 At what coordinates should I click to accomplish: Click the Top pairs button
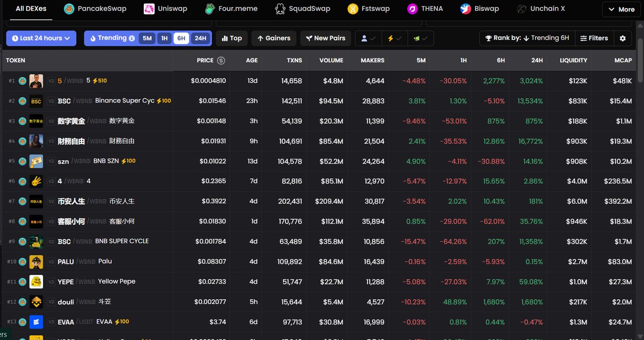point(232,38)
